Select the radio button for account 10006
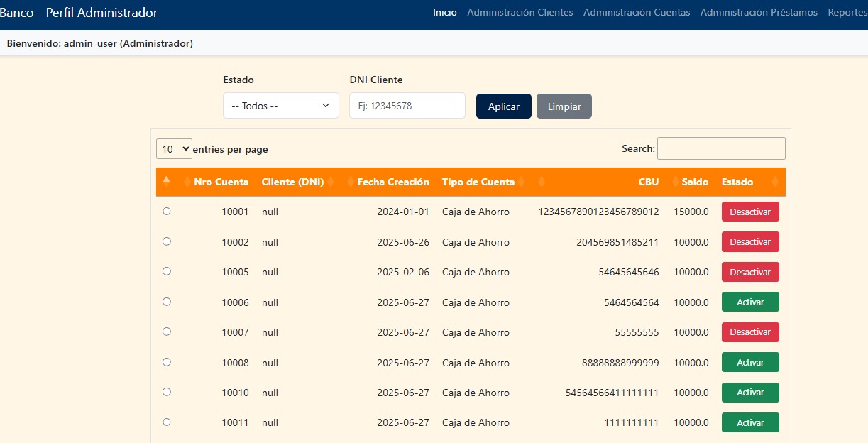This screenshot has height=443, width=868. [x=167, y=302]
